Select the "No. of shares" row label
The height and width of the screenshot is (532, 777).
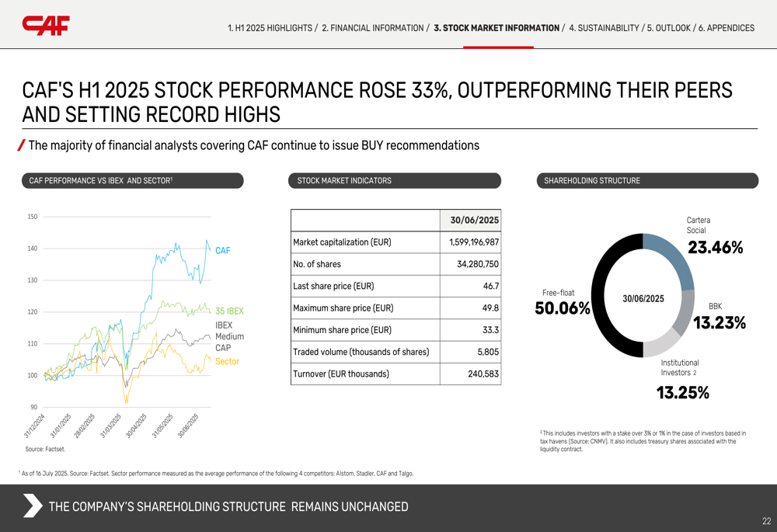coord(317,264)
